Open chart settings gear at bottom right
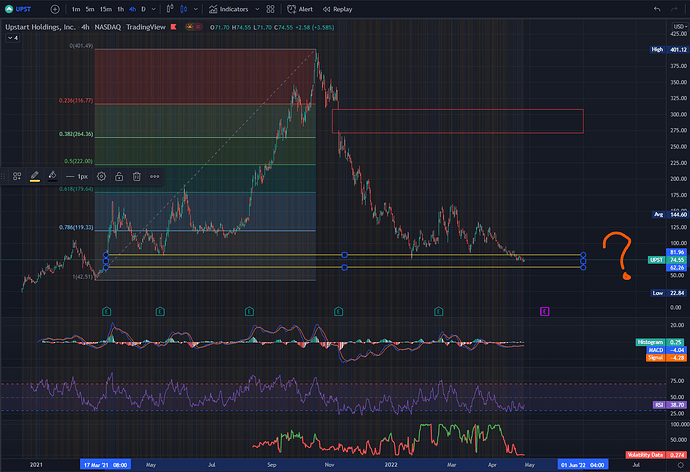The image size is (690, 472). [x=680, y=465]
